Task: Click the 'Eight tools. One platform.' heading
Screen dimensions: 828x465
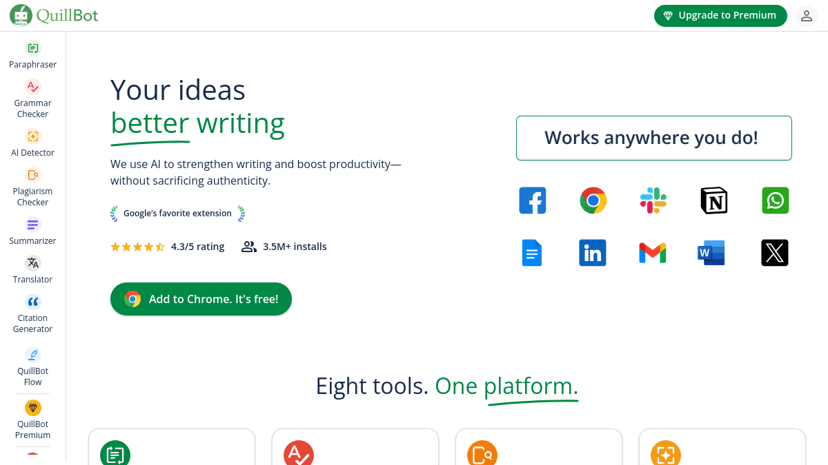Action: coord(447,386)
